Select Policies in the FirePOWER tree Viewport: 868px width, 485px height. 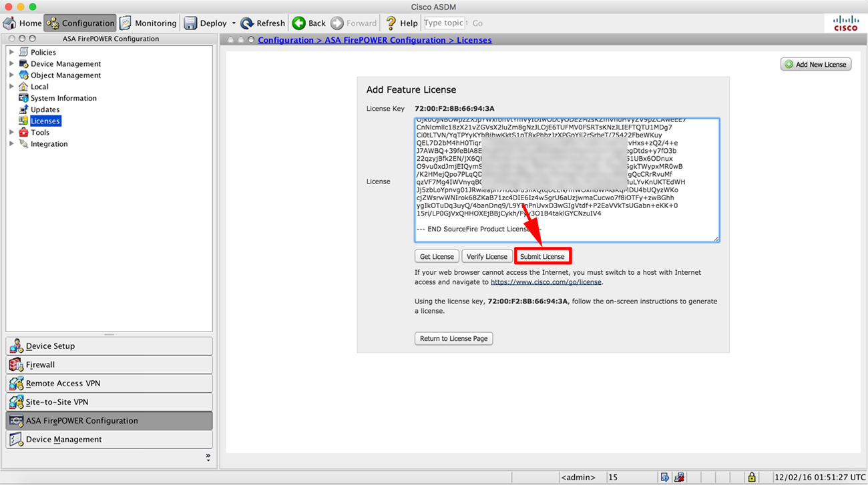43,52
